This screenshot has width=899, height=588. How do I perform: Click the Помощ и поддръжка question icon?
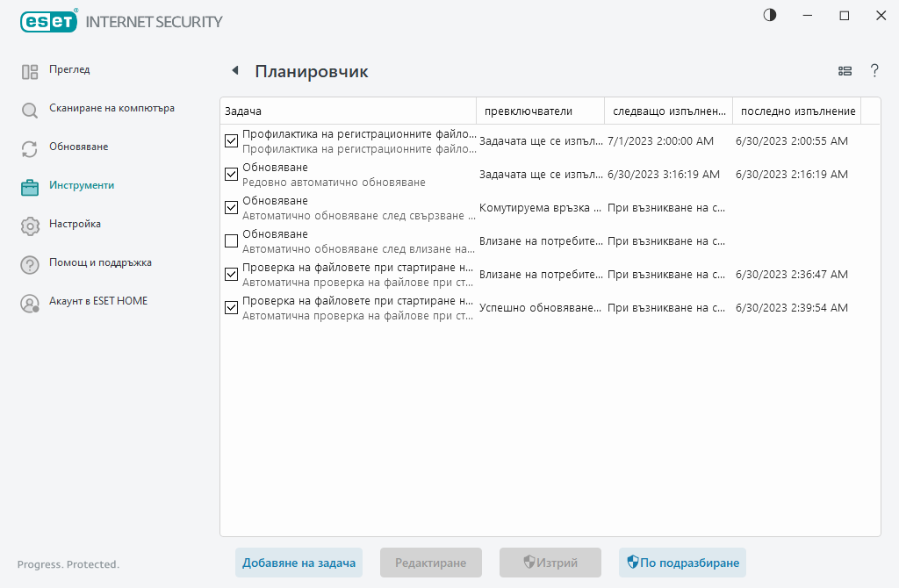click(30, 265)
